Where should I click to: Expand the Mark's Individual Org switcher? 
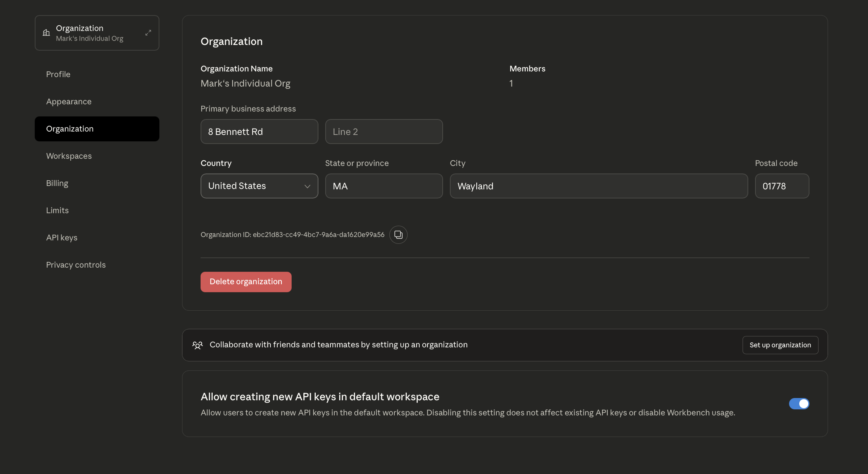pyautogui.click(x=97, y=33)
